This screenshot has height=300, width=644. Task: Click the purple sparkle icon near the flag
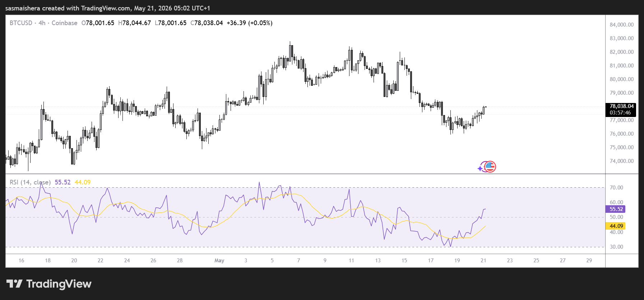pyautogui.click(x=481, y=168)
